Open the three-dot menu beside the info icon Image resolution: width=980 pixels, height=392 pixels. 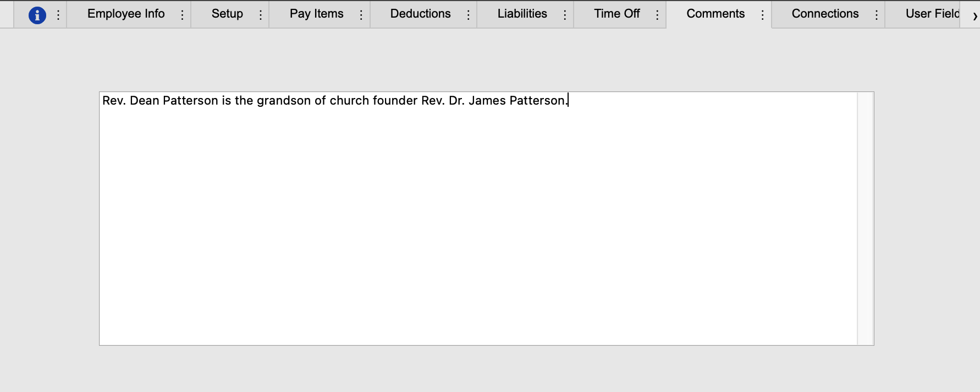58,15
